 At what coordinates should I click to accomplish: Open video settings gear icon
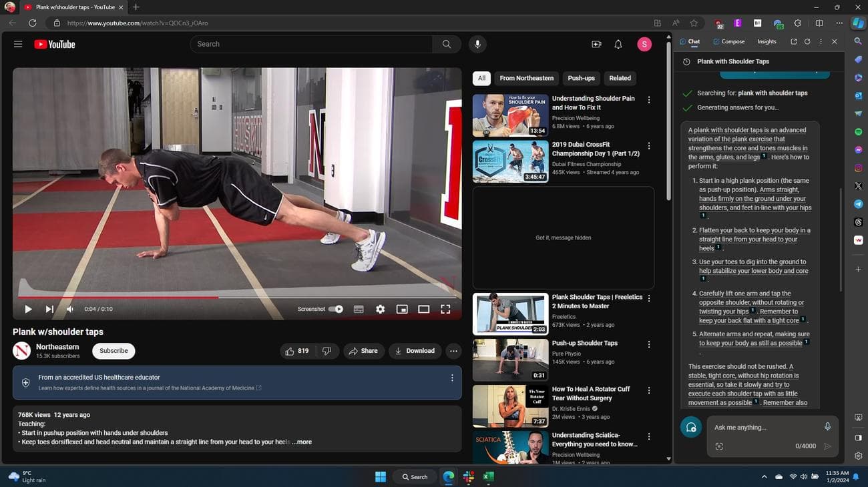tap(380, 309)
